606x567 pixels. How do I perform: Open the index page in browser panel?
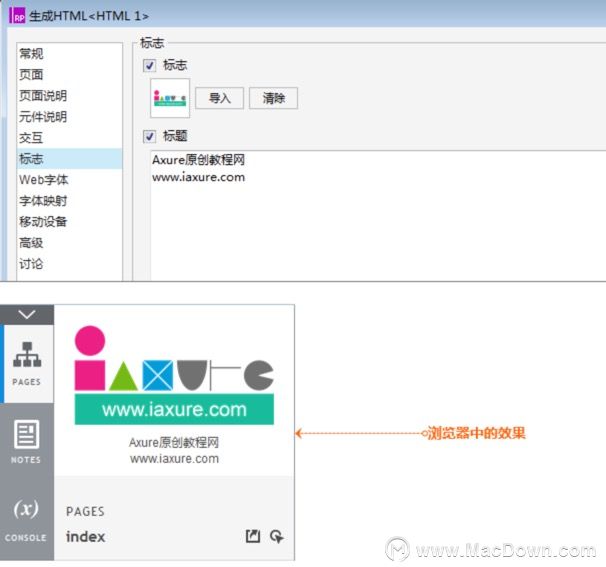85,536
